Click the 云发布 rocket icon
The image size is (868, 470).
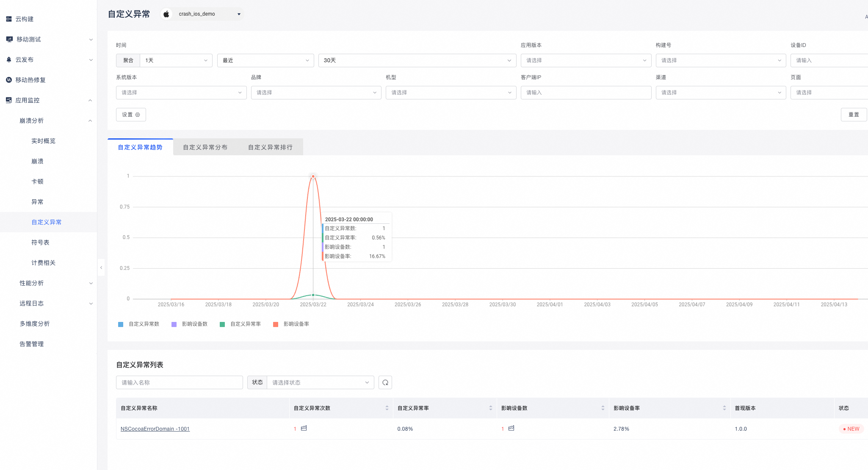(9, 60)
